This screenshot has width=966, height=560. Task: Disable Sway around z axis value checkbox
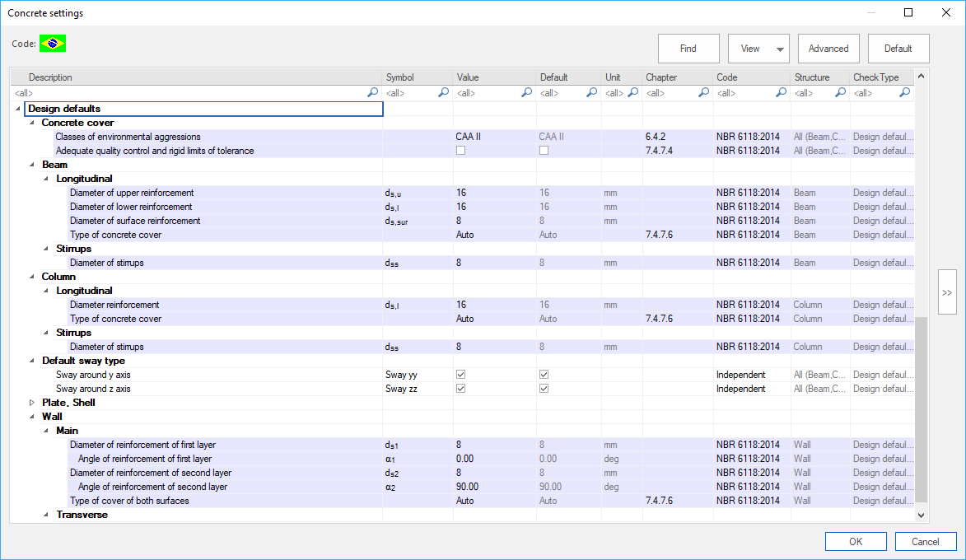460,388
